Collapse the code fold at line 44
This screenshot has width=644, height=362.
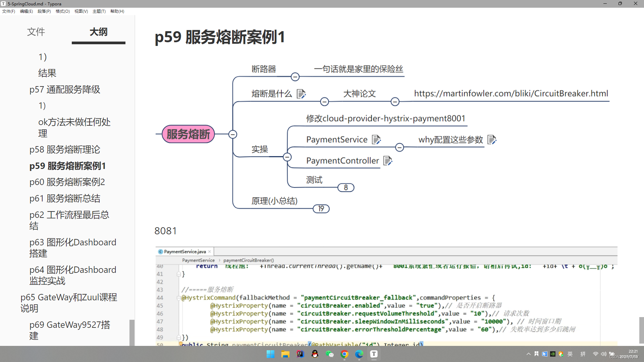178,298
